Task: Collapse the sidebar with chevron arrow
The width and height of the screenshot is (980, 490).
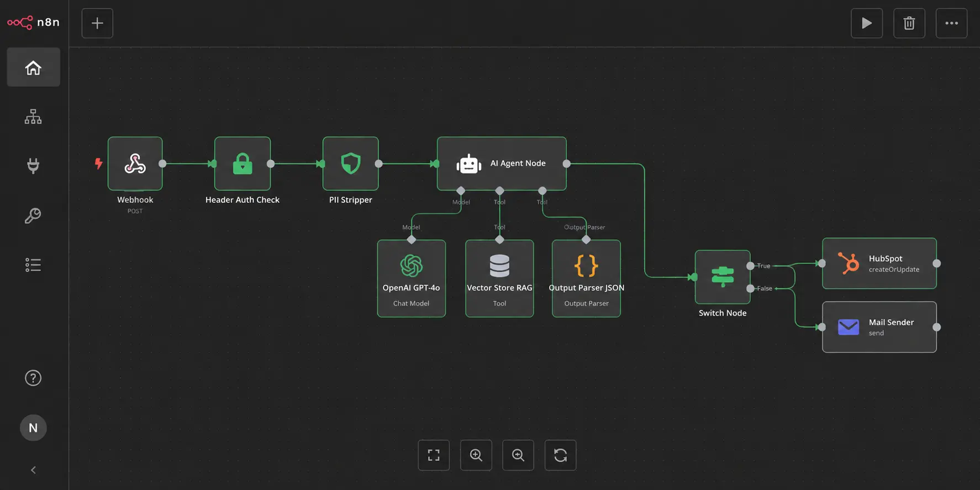Action: 33,470
